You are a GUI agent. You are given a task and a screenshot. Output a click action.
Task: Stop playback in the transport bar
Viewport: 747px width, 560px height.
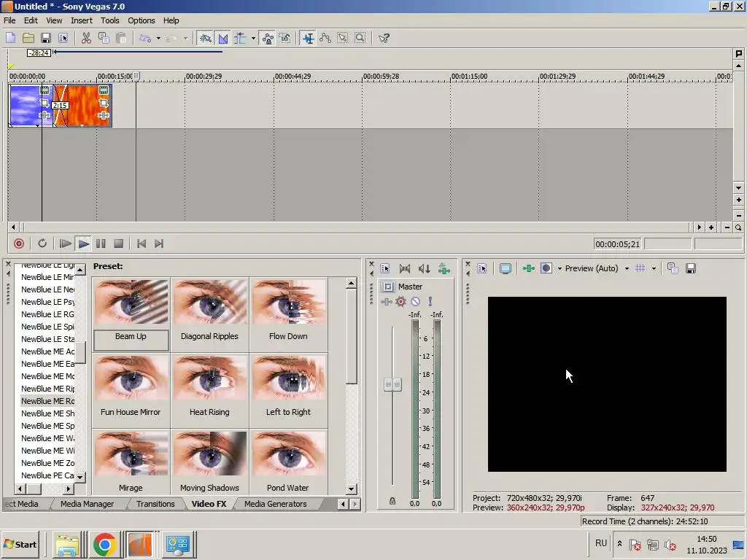click(x=119, y=244)
